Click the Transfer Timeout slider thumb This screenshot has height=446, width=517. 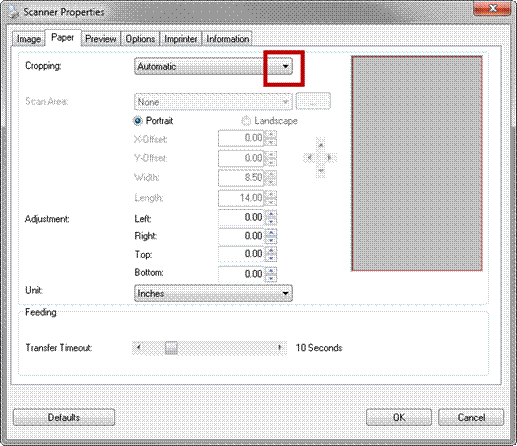171,348
